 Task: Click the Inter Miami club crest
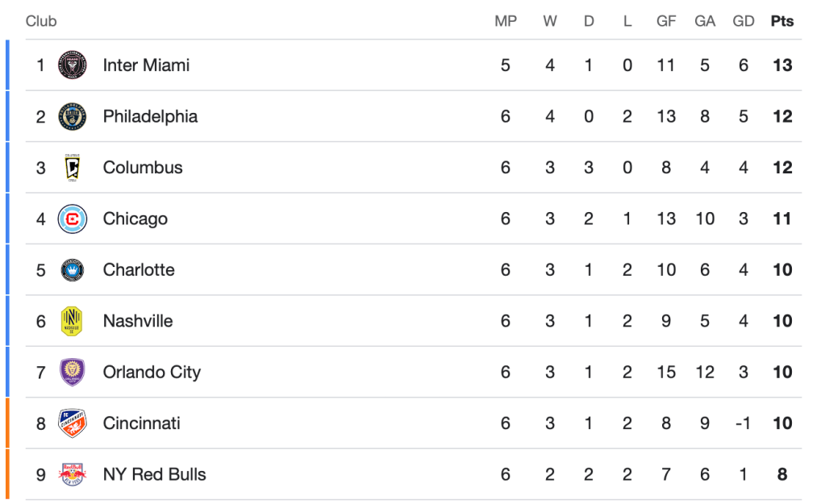click(73, 65)
